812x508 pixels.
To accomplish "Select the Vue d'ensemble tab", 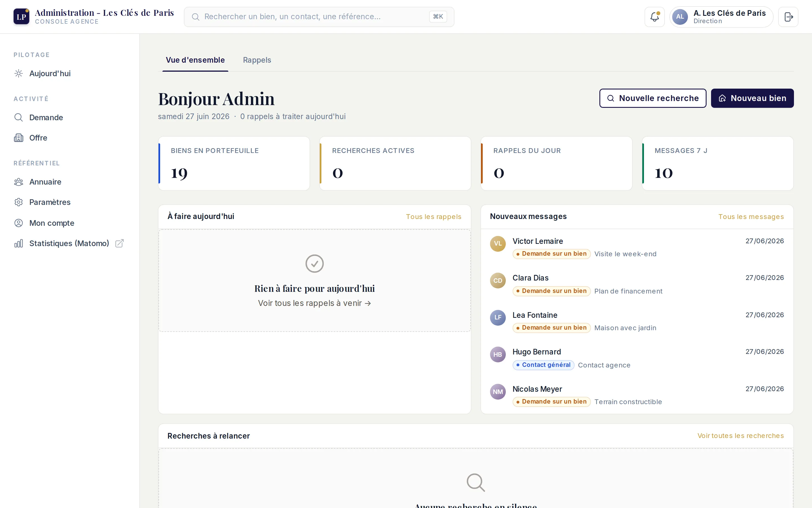I will (195, 60).
